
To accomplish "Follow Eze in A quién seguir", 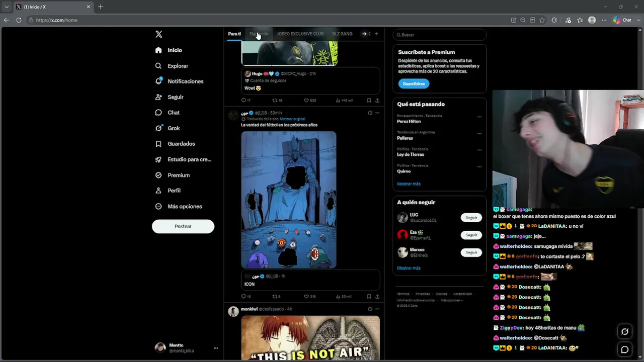I will [x=471, y=235].
